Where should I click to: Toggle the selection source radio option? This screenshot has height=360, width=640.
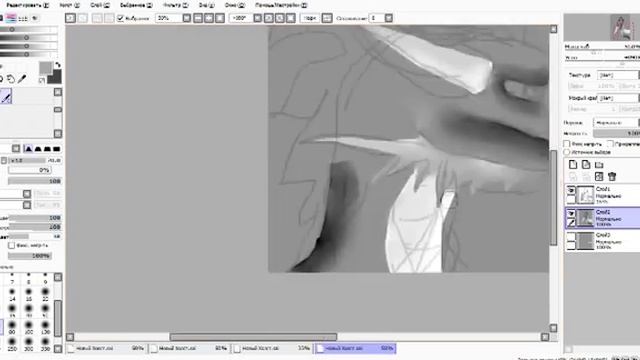pos(567,152)
